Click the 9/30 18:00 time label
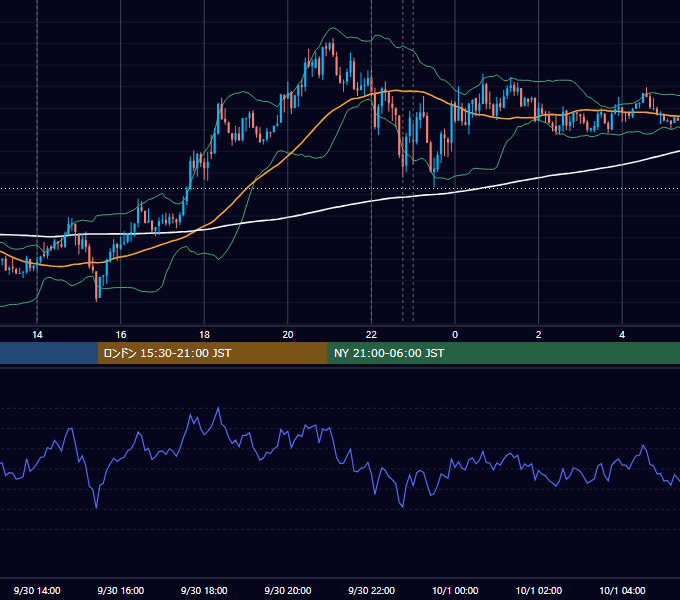 pyautogui.click(x=204, y=590)
